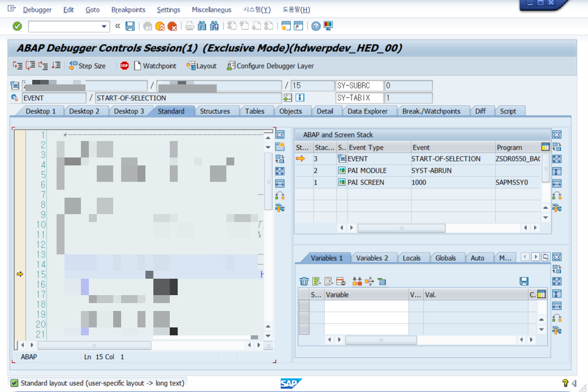This screenshot has width=588, height=392.
Task: Select the PAI MODULE stack row
Action: (418, 171)
